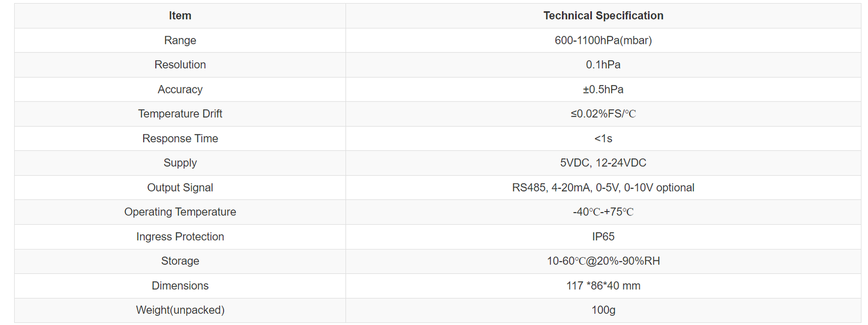Viewport: 868px width, 325px height.
Task: Click the 100g weight value
Action: pyautogui.click(x=603, y=310)
